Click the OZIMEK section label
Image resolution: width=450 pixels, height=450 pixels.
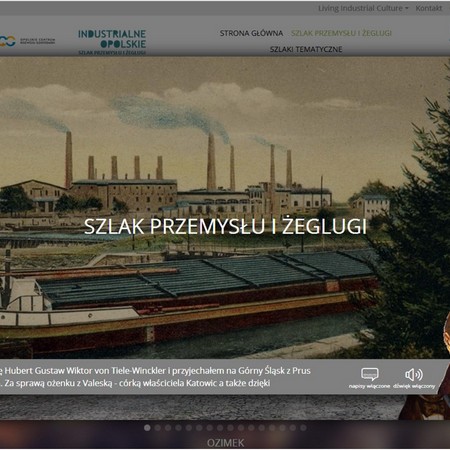pos(225,443)
